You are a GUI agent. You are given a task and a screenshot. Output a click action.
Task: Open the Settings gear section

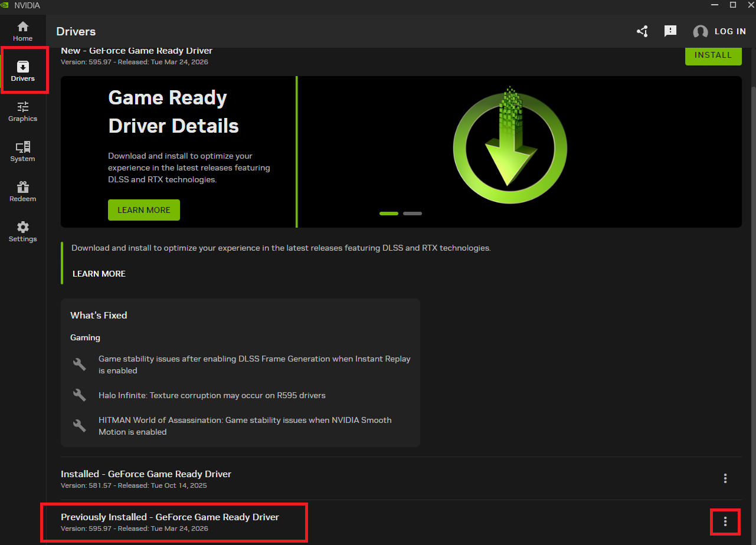22,232
